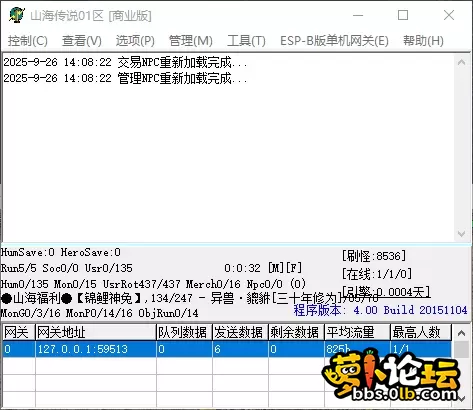Click the Hum0/135 Mon0/15 status line
This screenshot has height=410, width=473.
click(x=153, y=284)
